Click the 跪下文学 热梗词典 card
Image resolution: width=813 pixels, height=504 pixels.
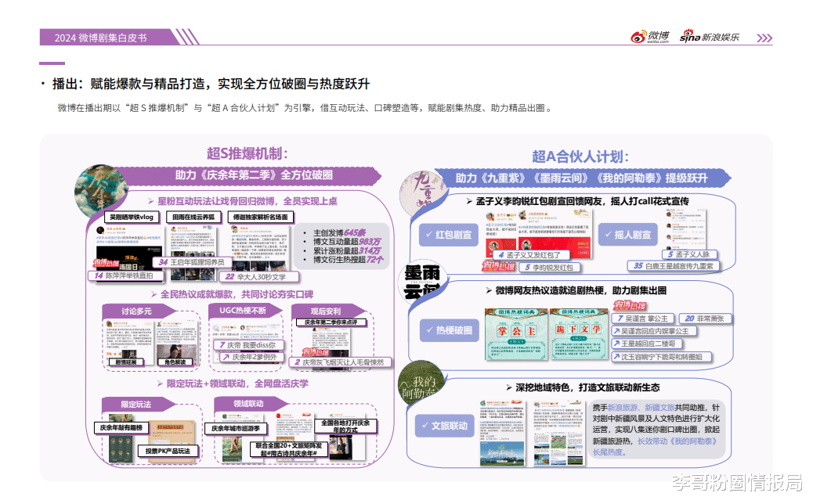(x=579, y=334)
